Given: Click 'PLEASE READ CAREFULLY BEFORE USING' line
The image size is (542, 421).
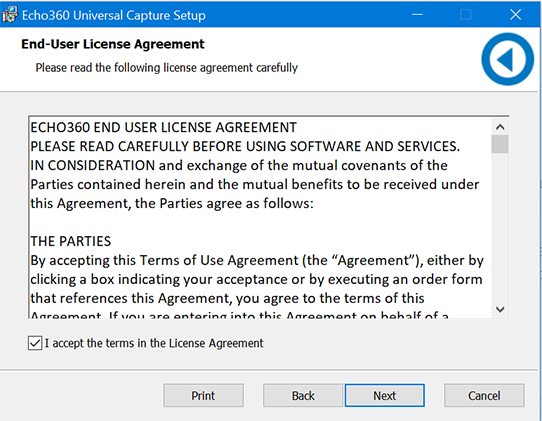Looking at the screenshot, I should tap(245, 146).
